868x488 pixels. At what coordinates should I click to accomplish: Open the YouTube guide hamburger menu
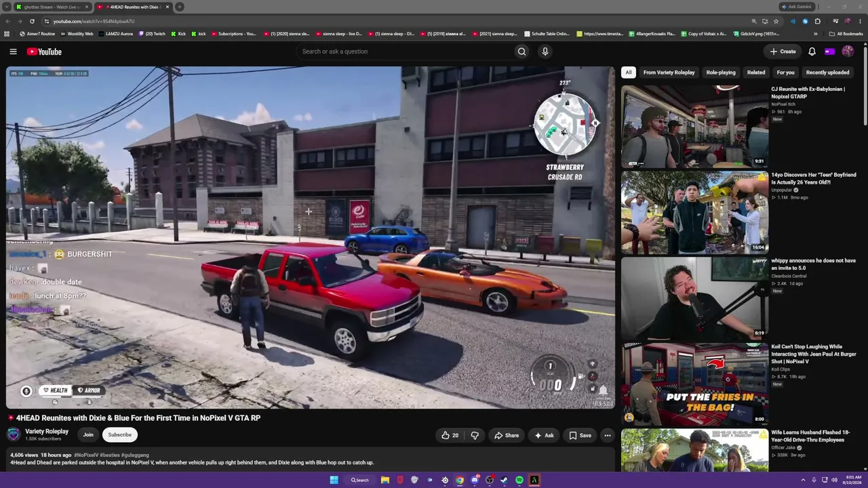[13, 52]
